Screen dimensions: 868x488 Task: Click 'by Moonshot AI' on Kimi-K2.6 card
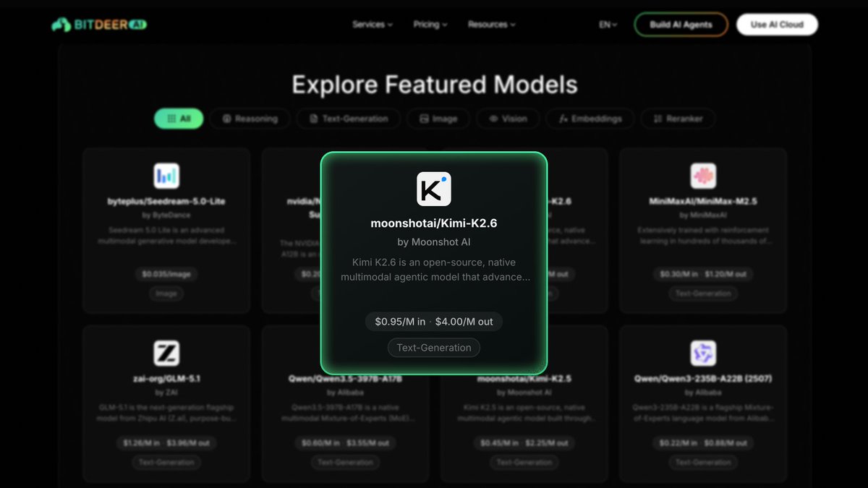point(434,242)
